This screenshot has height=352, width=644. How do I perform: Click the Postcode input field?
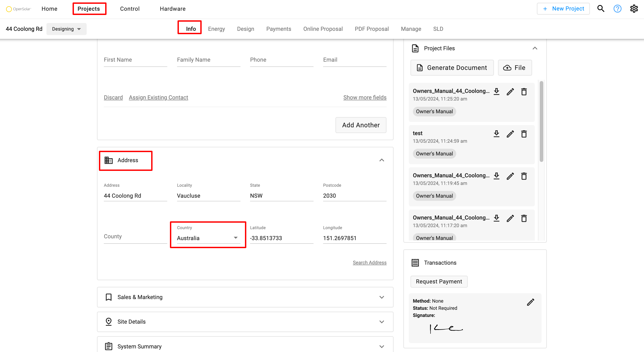354,196
